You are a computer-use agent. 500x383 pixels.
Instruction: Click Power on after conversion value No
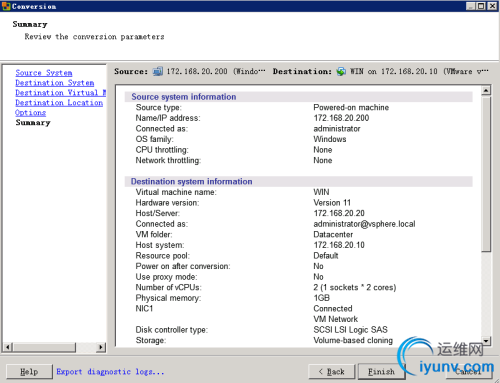coord(318,266)
